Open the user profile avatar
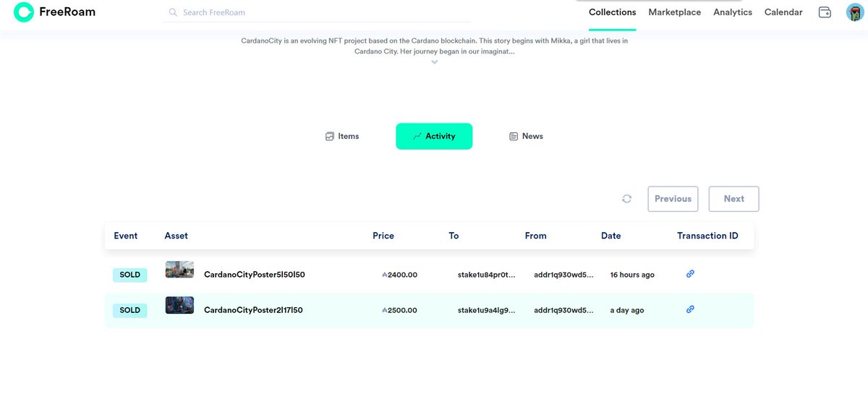The image size is (868, 399). click(x=854, y=12)
